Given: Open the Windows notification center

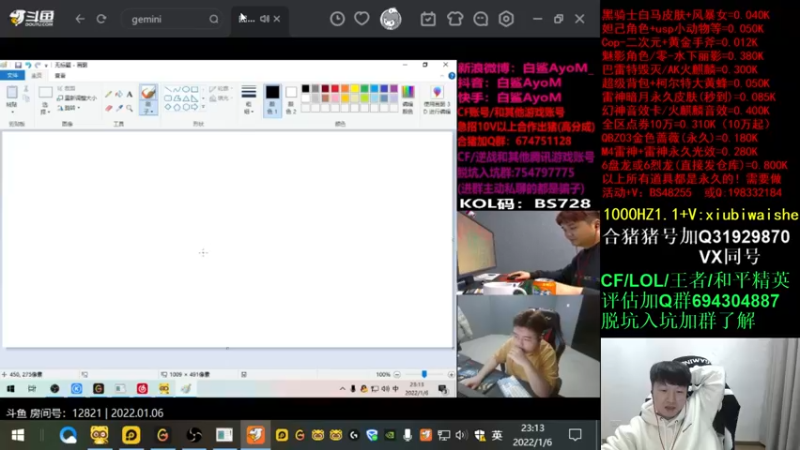Looking at the screenshot, I should (575, 435).
